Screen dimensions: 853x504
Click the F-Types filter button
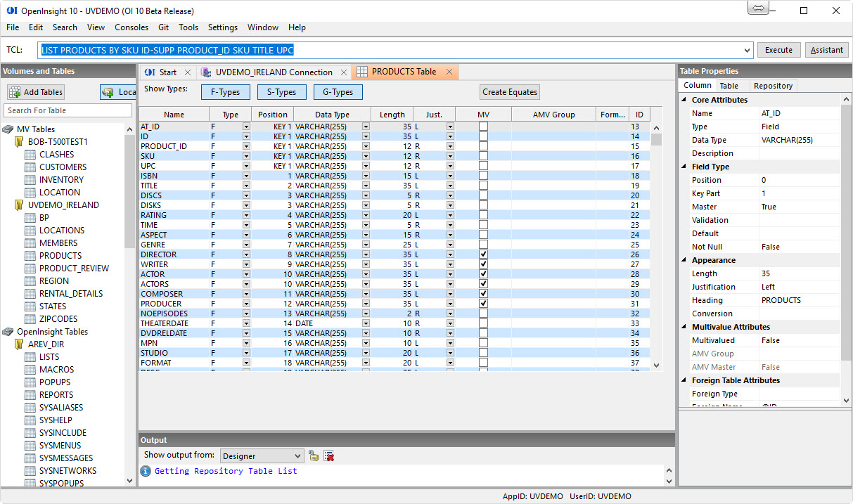click(226, 92)
